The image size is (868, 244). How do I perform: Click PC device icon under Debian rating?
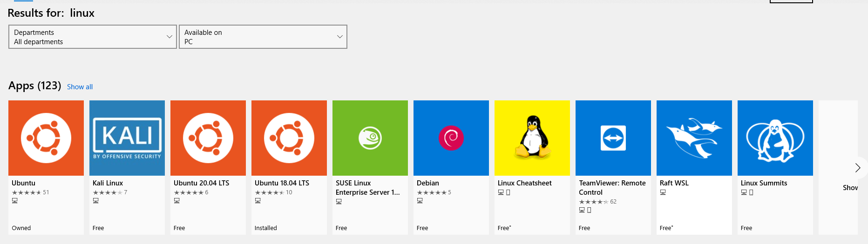(420, 201)
